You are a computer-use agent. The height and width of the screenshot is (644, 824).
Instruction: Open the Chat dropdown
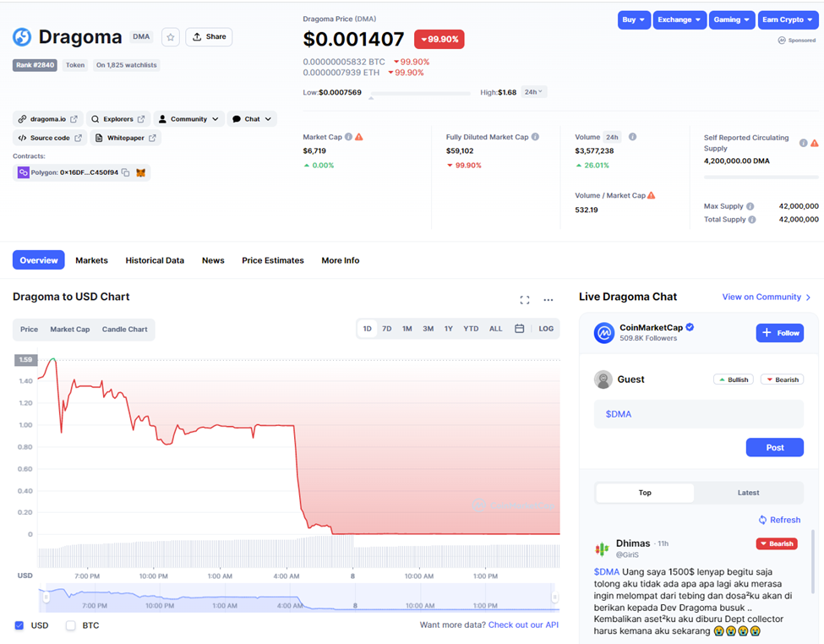(252, 119)
